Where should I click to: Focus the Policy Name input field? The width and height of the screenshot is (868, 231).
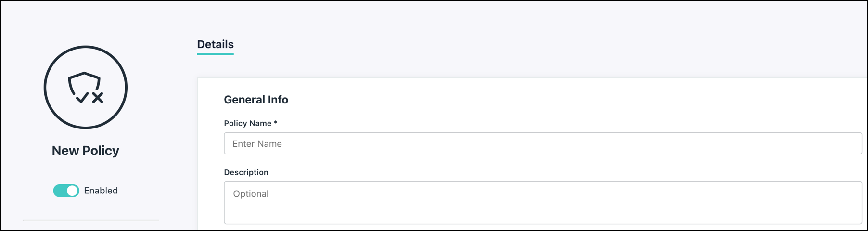pyautogui.click(x=543, y=143)
